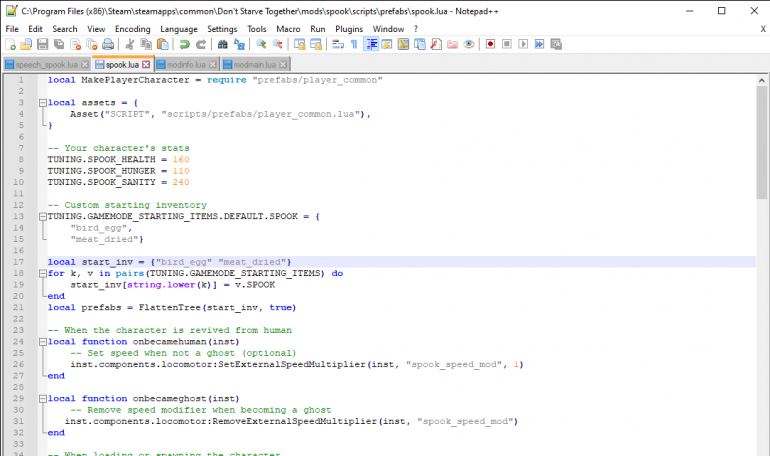Viewport: 770px width, 456px height.
Task: Open the Function List icon
Action: coord(436,45)
